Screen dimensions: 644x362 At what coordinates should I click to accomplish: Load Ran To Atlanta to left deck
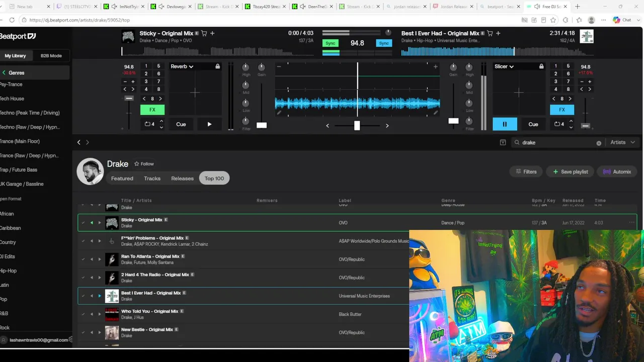[92, 259]
